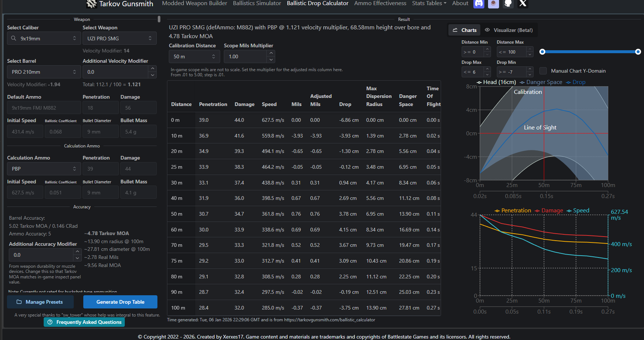
Task: Go to Modded Weapon Builder
Action: (194, 3)
